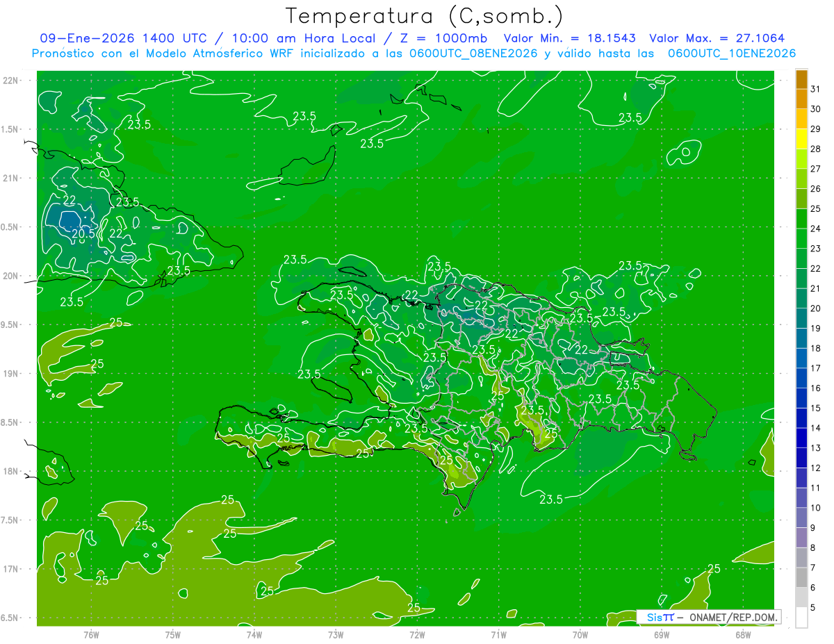Click the longitude axis label '68W'
Image resolution: width=834 pixels, height=644 pixels.
pyautogui.click(x=743, y=635)
